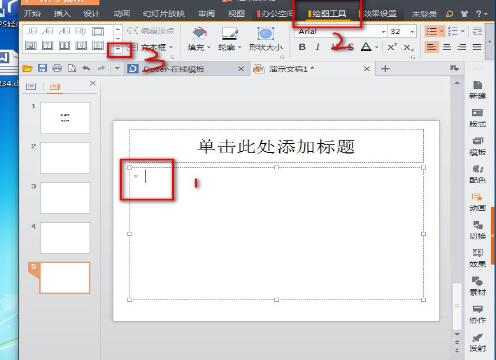Click the Edit Points button in ribbon
The image size is (496, 360).
click(x=150, y=31)
